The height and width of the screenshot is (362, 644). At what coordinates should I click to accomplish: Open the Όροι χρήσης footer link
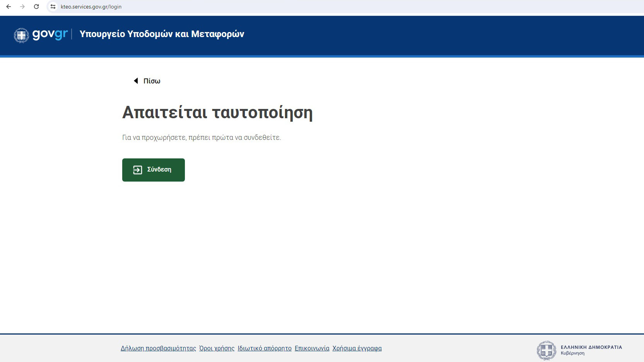click(x=217, y=348)
